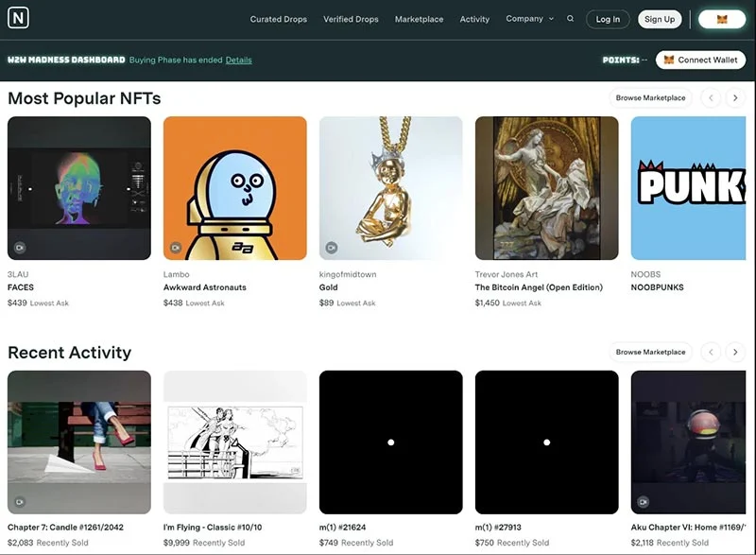
Task: Click the Nifty Gateway N logo
Action: click(x=18, y=18)
